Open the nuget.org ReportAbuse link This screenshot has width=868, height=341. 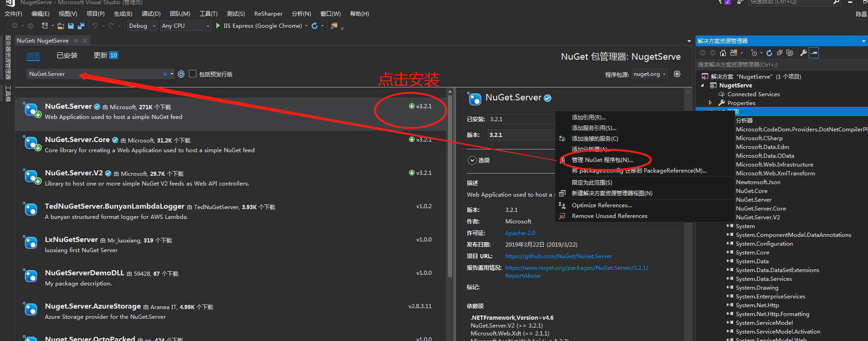tap(577, 272)
